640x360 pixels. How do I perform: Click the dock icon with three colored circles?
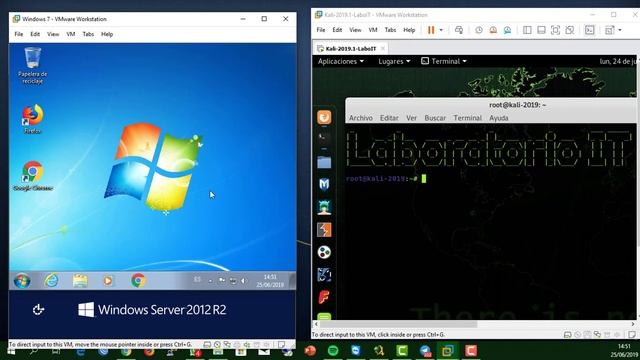pyautogui.click(x=324, y=252)
